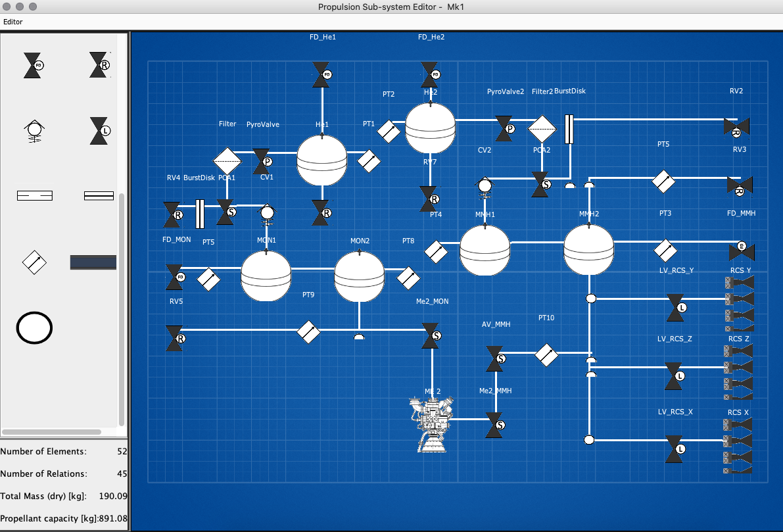The height and width of the screenshot is (532, 783).
Task: Pick the pressure transducer diamond in the palette
Action: coord(34,262)
